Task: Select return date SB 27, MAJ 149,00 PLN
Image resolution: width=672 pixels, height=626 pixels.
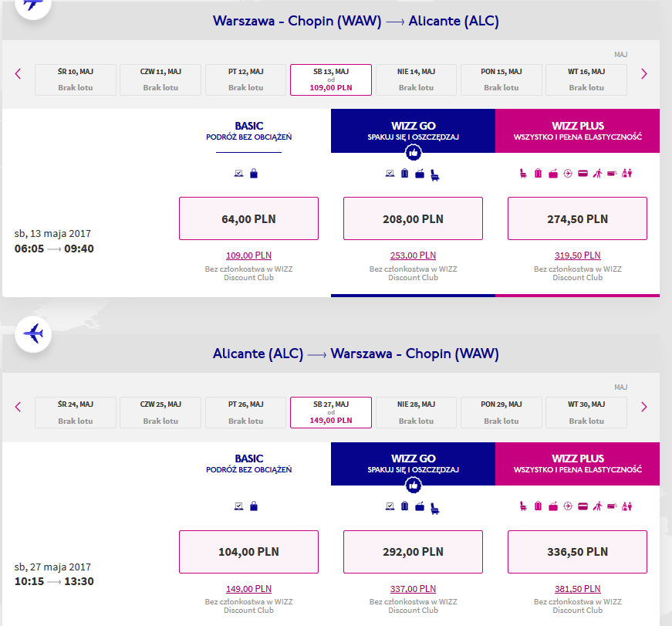Action: (x=331, y=412)
